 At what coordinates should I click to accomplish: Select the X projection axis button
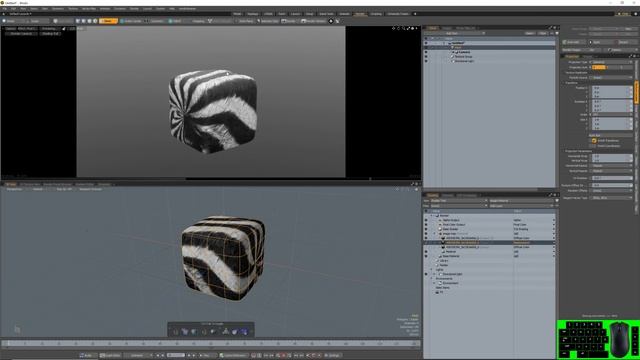[x=599, y=67]
